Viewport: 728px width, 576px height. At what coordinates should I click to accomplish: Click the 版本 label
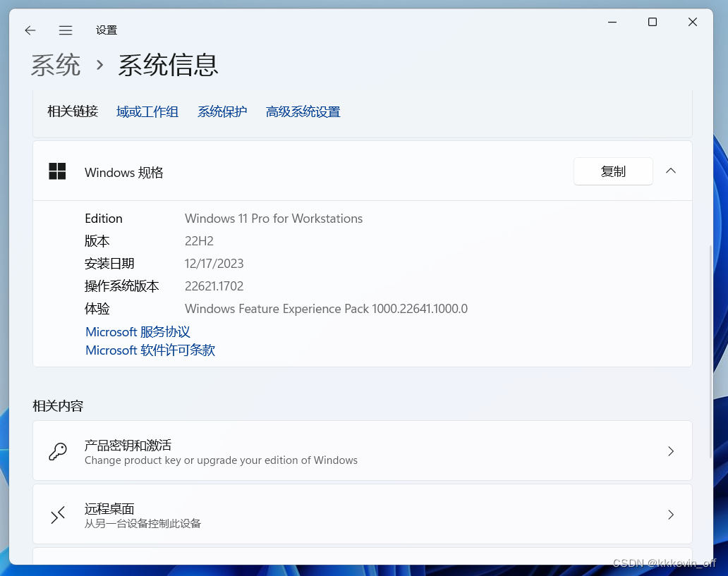click(97, 241)
